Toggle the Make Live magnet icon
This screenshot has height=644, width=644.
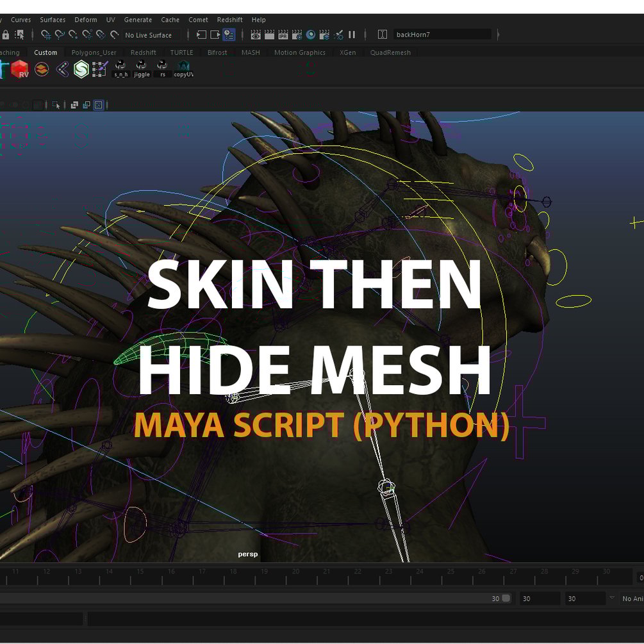pos(115,35)
